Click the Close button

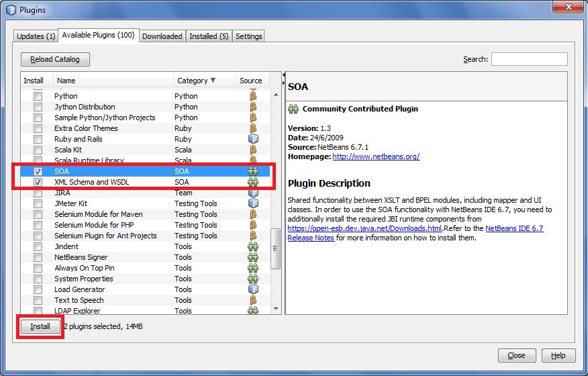[516, 355]
